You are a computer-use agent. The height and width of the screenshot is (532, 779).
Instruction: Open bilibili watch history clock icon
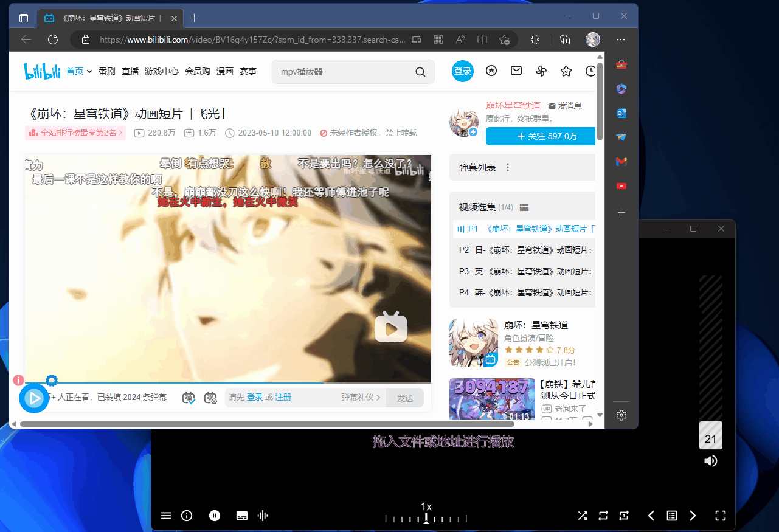pyautogui.click(x=590, y=71)
